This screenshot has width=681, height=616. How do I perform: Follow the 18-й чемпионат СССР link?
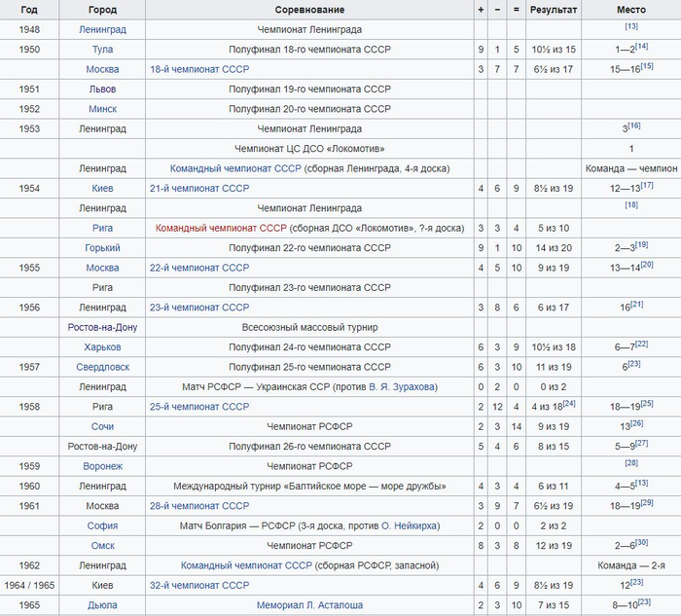point(199,69)
